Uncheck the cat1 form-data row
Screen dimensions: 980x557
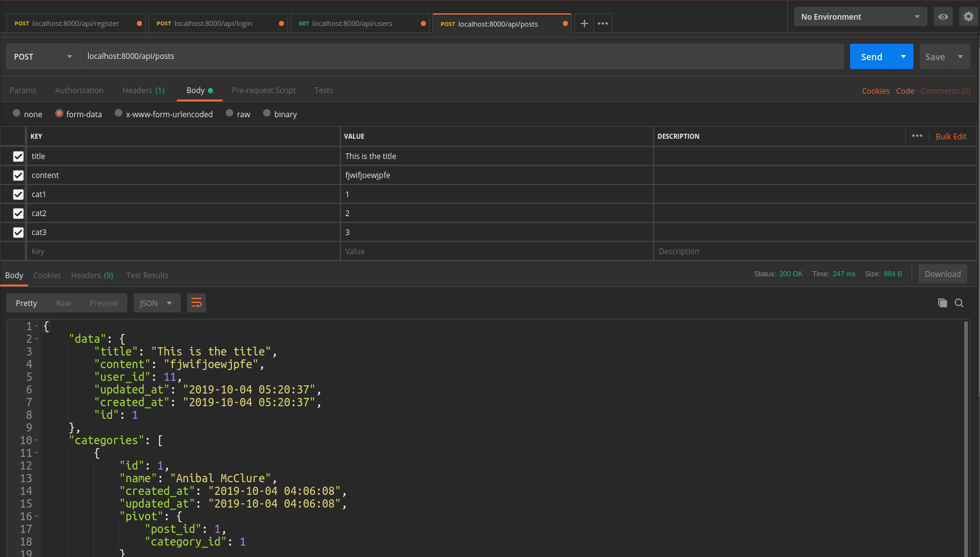(18, 195)
